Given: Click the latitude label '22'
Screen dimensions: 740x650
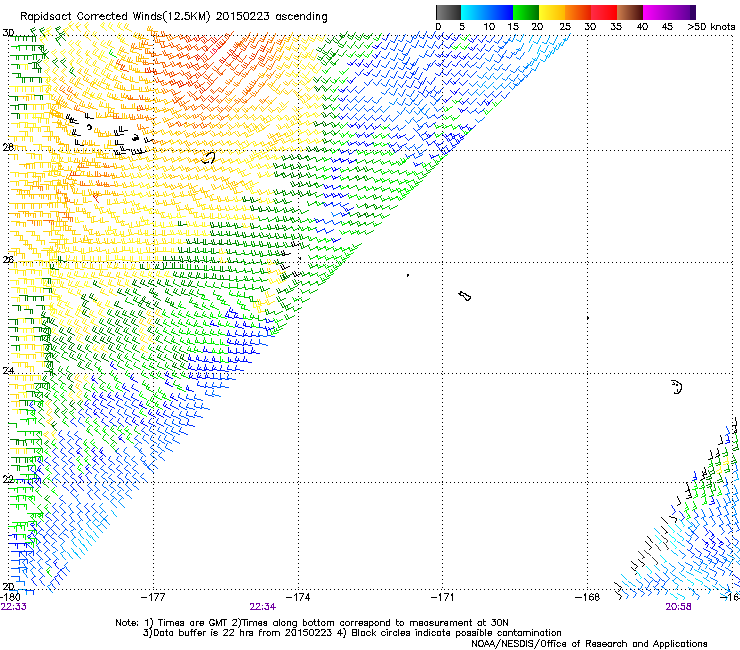Looking at the screenshot, I should 8,479.
